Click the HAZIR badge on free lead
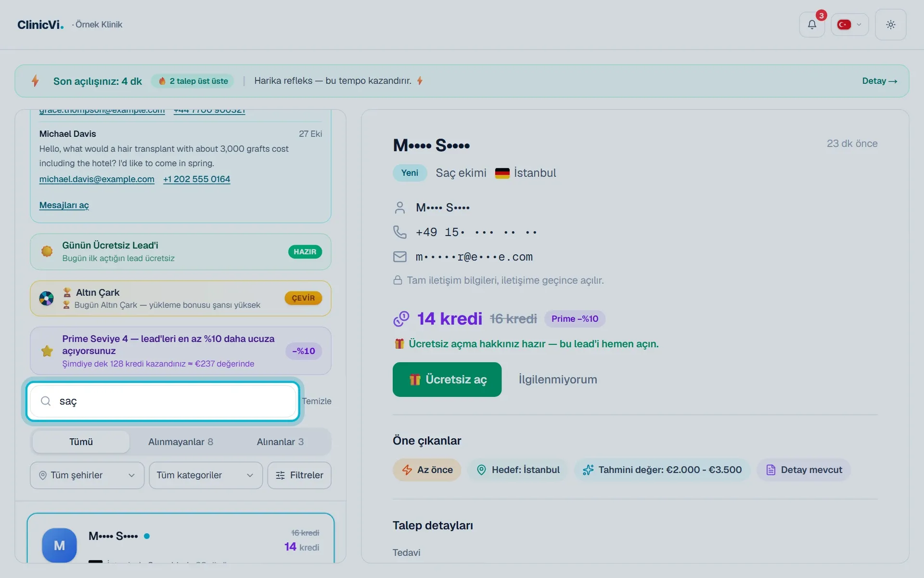The width and height of the screenshot is (924, 578). [x=305, y=252]
